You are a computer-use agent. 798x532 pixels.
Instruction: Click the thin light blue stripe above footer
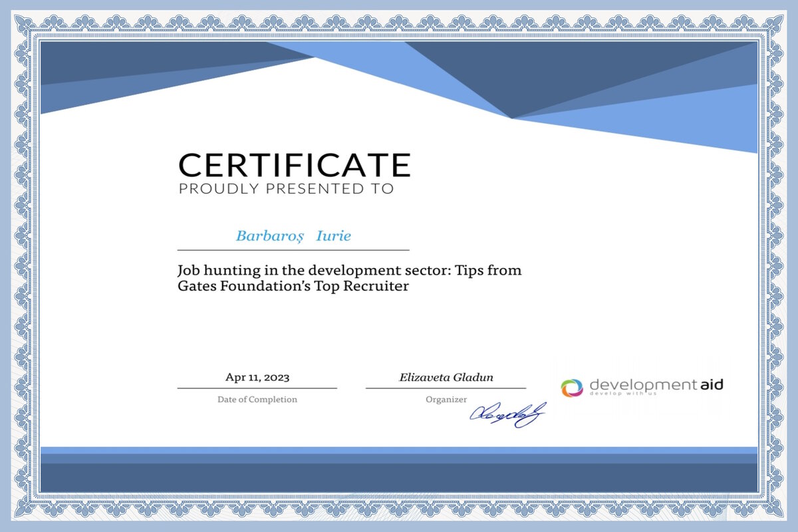coord(399,450)
